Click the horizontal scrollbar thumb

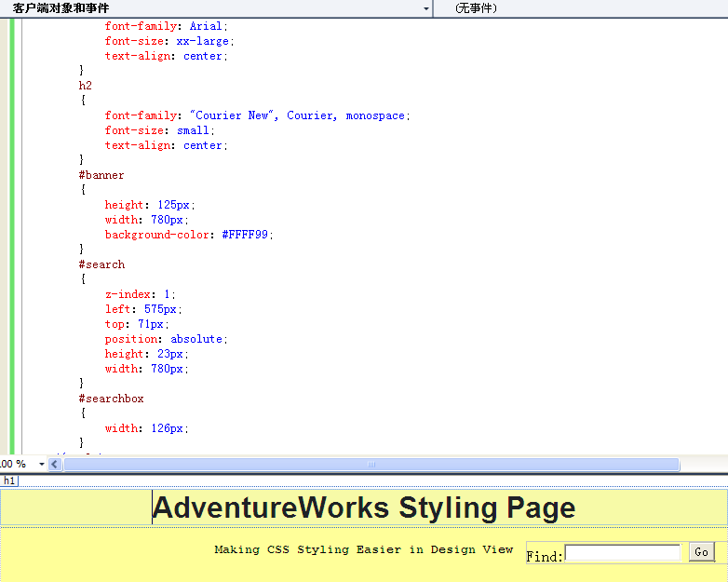pos(371,464)
